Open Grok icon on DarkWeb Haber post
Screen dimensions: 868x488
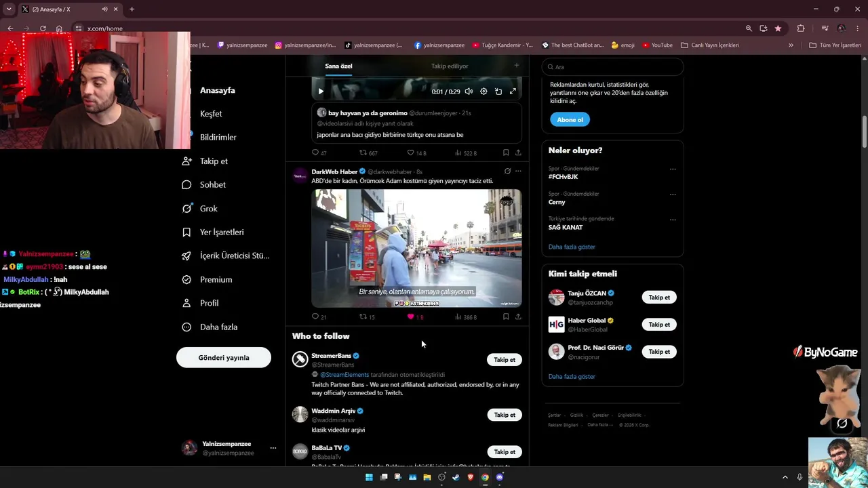point(507,171)
